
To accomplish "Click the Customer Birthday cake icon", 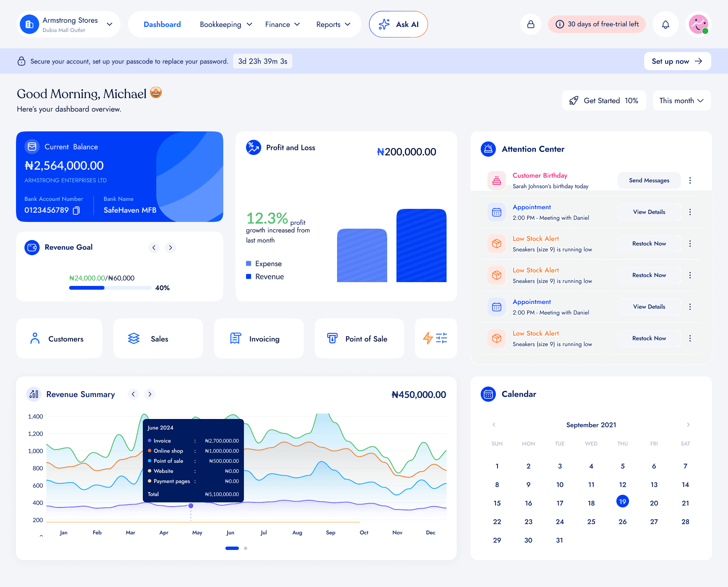I will pos(497,181).
